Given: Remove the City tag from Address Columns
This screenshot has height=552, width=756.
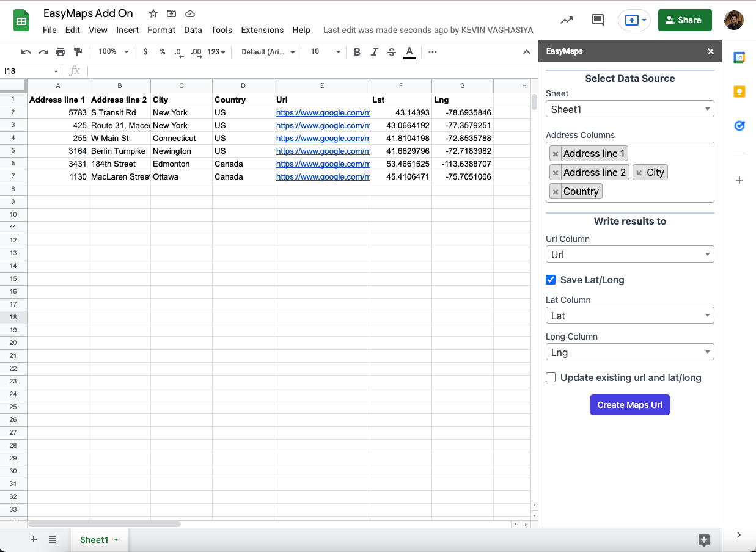Looking at the screenshot, I should [x=639, y=173].
